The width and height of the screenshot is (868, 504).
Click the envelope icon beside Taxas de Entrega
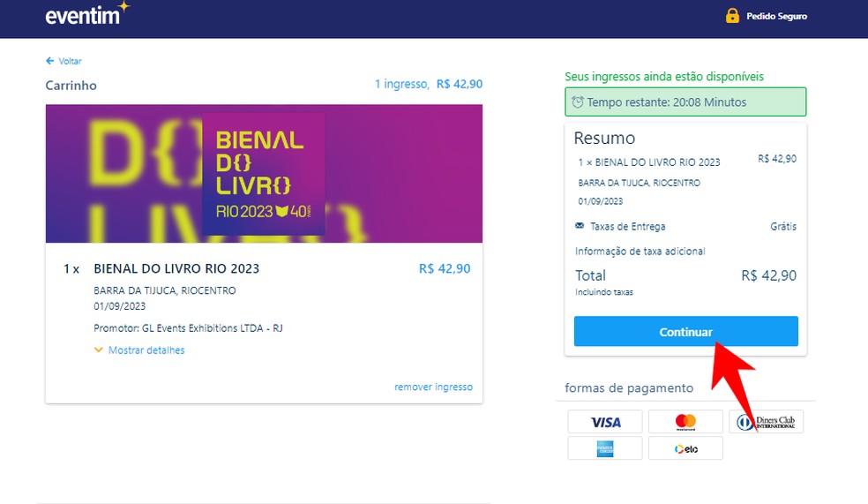[x=580, y=225]
